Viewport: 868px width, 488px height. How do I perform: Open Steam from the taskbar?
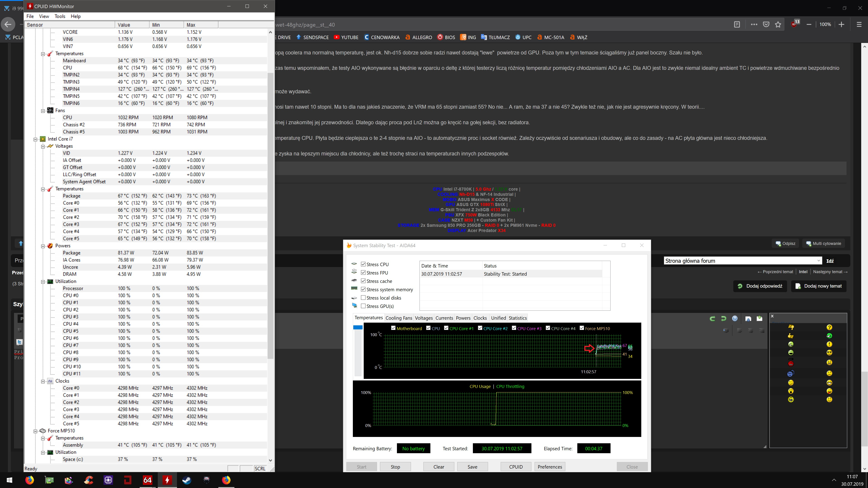pyautogui.click(x=187, y=480)
